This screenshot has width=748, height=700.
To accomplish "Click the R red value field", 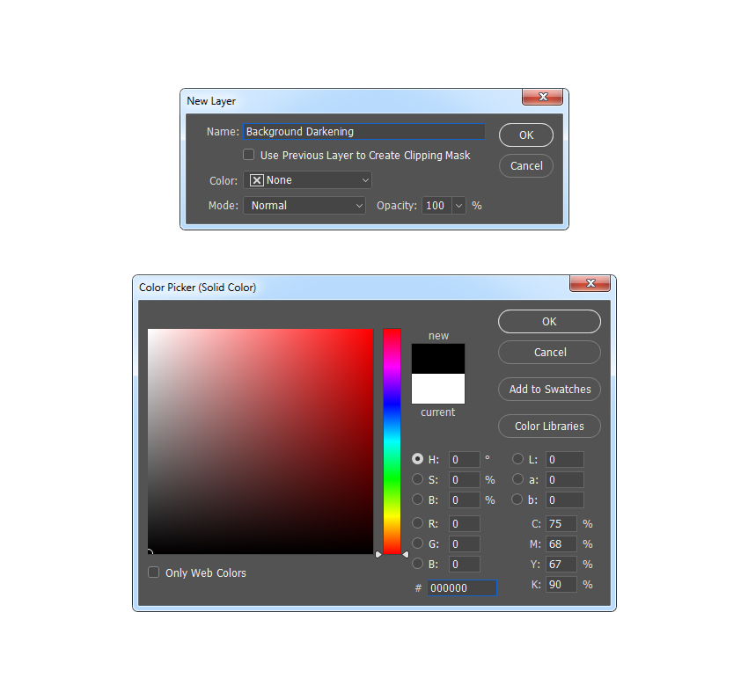I will coord(464,523).
